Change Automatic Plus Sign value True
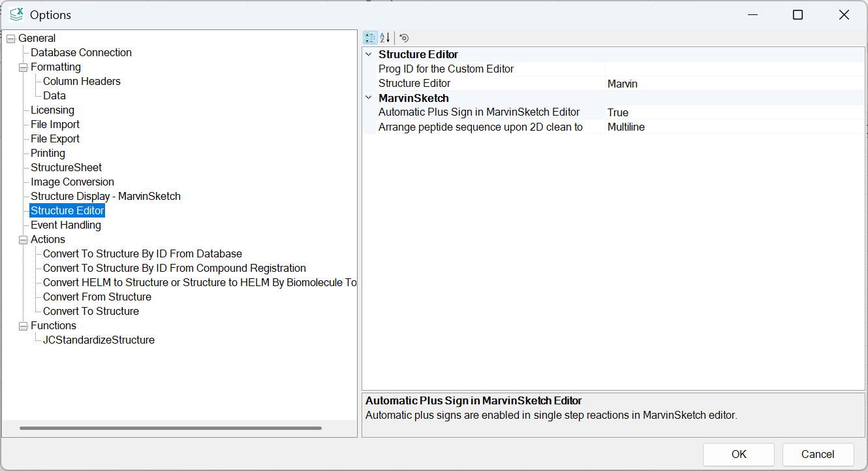 click(x=734, y=112)
